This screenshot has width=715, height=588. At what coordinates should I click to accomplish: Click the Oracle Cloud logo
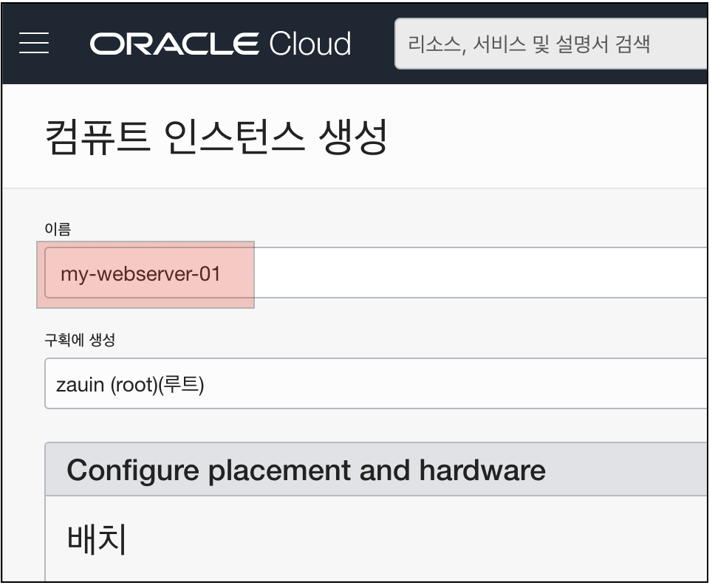(220, 44)
